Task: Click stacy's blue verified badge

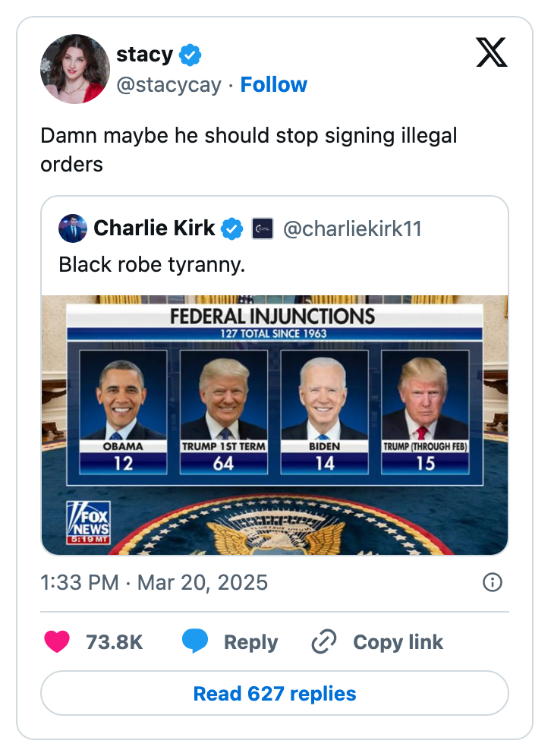Action: (190, 55)
